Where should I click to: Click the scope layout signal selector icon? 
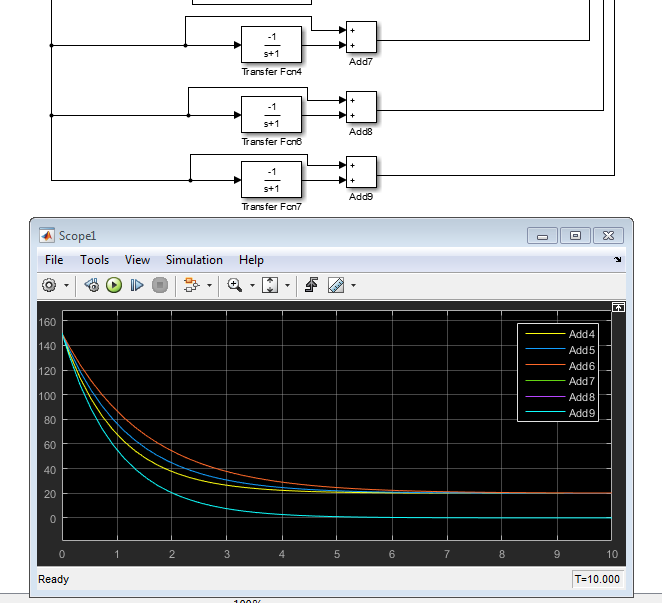tap(192, 285)
